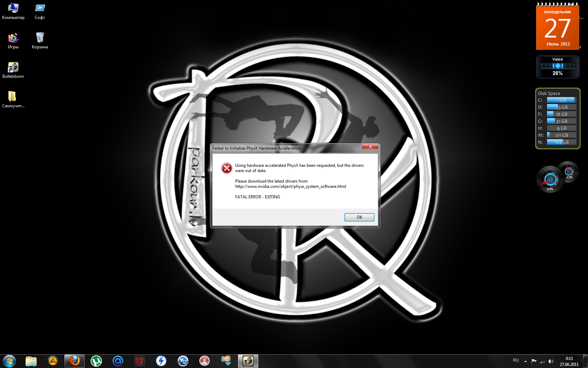Click the dialog title "Failed to Initialize PhysX Hardware Acceleration"
Viewport: 588px width, 368px height.
pos(257,148)
